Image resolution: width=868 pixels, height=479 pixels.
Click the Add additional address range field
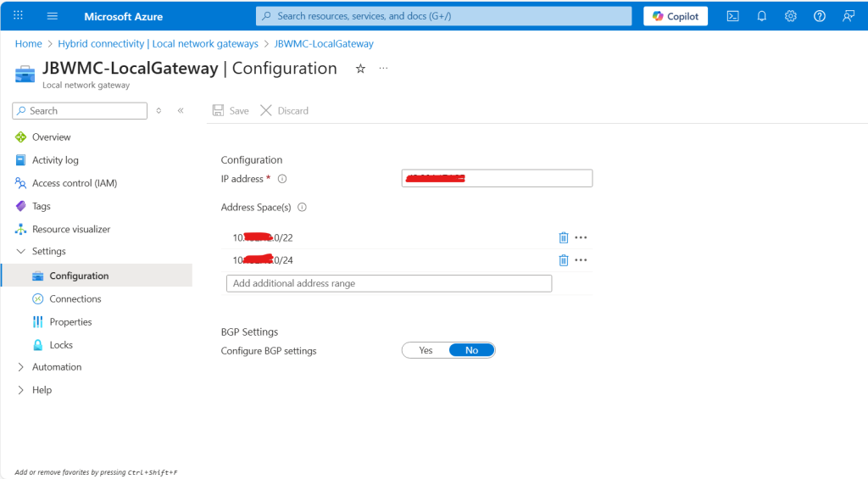tap(388, 283)
